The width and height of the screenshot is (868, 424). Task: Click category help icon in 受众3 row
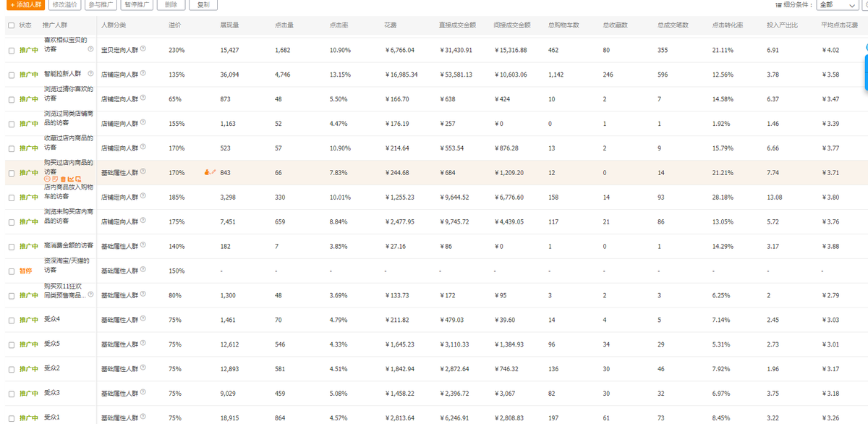tap(142, 392)
